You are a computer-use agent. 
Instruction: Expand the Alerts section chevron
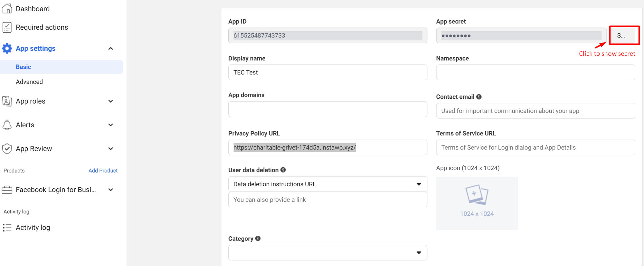point(111,125)
